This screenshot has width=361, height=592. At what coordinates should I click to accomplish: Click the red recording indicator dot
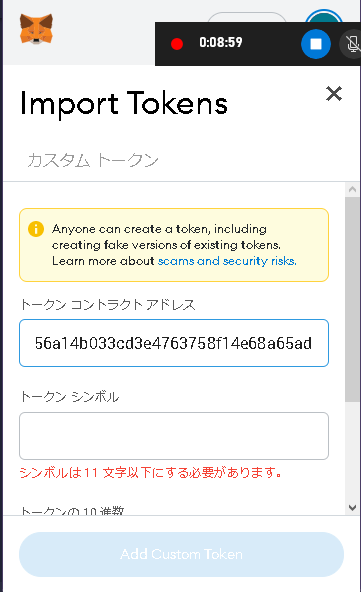point(177,44)
